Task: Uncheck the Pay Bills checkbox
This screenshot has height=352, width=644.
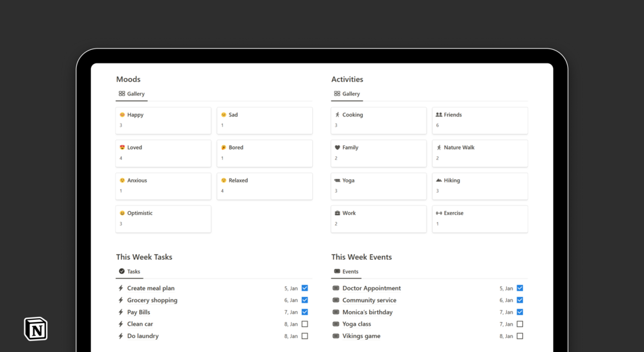Action: 305,312
